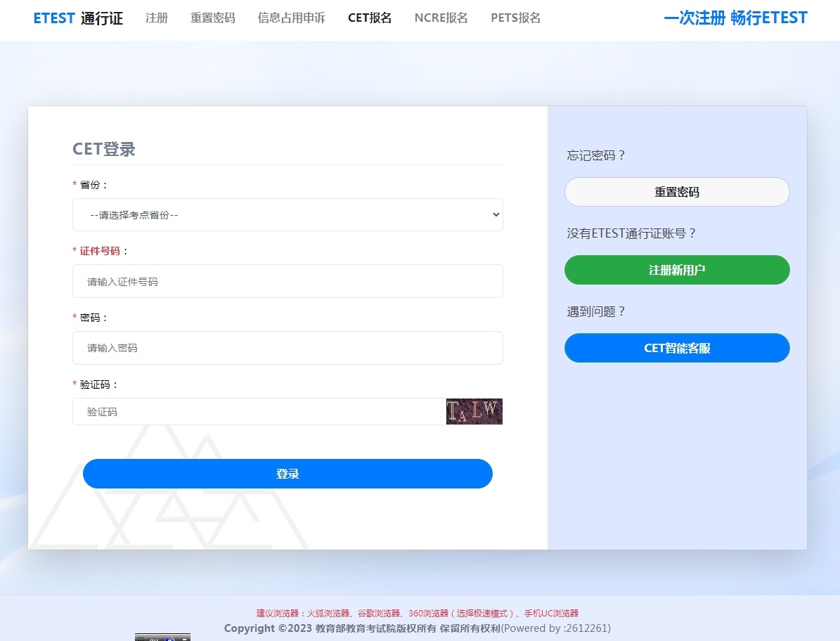Click the captcha image to refresh it
This screenshot has width=840, height=641.
[474, 411]
